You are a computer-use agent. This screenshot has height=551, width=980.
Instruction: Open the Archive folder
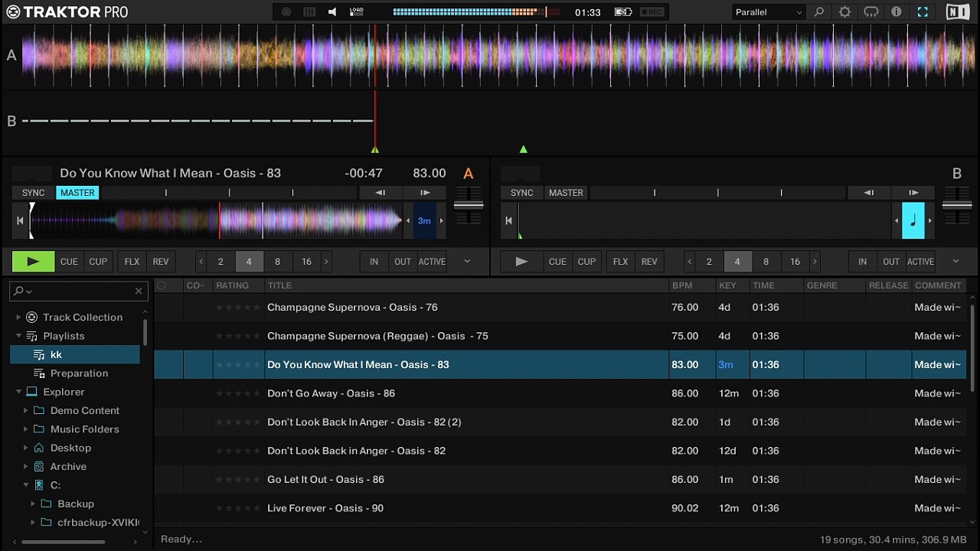point(68,467)
